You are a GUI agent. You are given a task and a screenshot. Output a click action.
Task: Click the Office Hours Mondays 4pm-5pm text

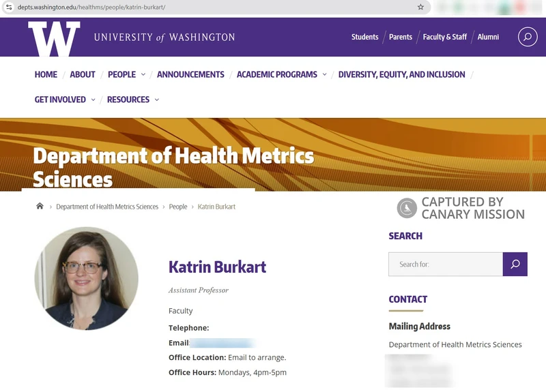[x=227, y=372]
